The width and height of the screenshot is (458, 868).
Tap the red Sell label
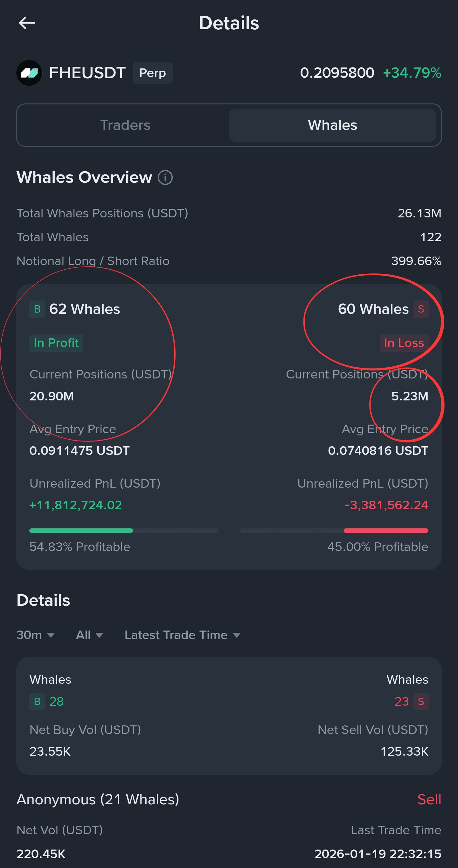[x=429, y=799]
